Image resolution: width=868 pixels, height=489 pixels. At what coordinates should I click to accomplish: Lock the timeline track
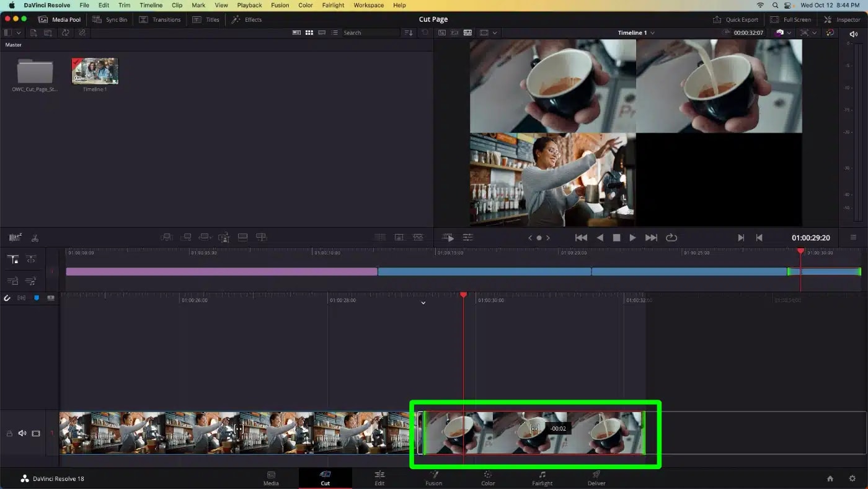[9, 433]
